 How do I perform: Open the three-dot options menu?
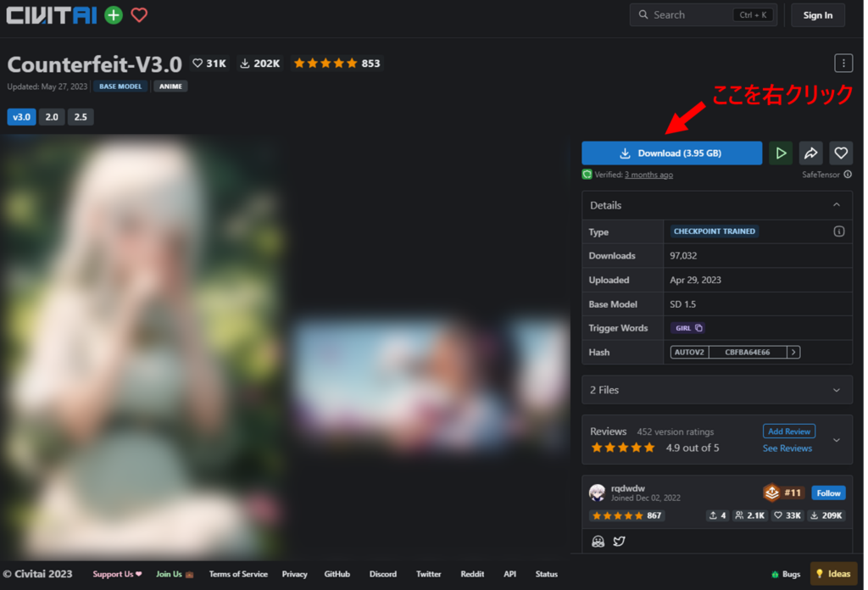843,63
